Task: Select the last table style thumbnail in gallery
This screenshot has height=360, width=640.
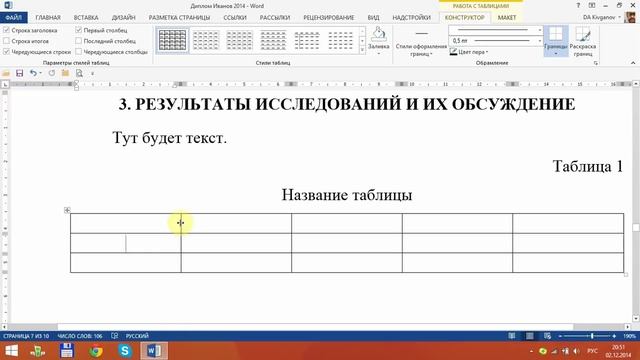Action: [340, 40]
